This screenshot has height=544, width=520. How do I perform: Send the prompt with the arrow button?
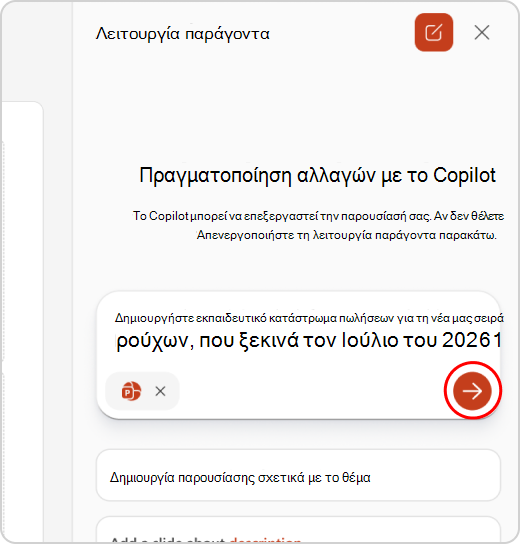[472, 391]
